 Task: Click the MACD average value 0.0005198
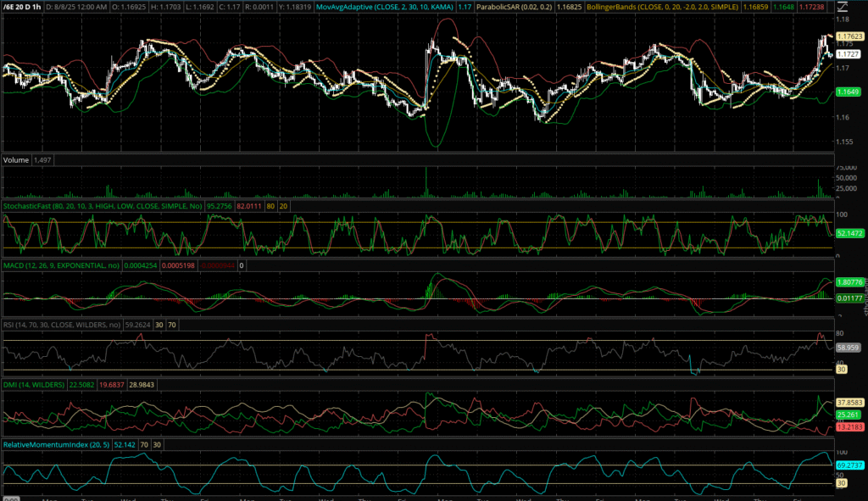point(178,265)
